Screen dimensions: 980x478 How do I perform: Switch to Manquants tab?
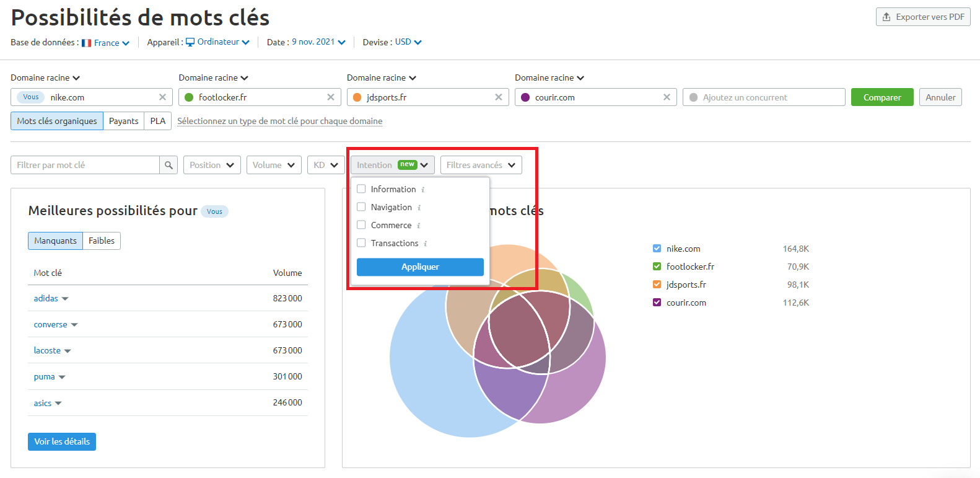pyautogui.click(x=55, y=241)
